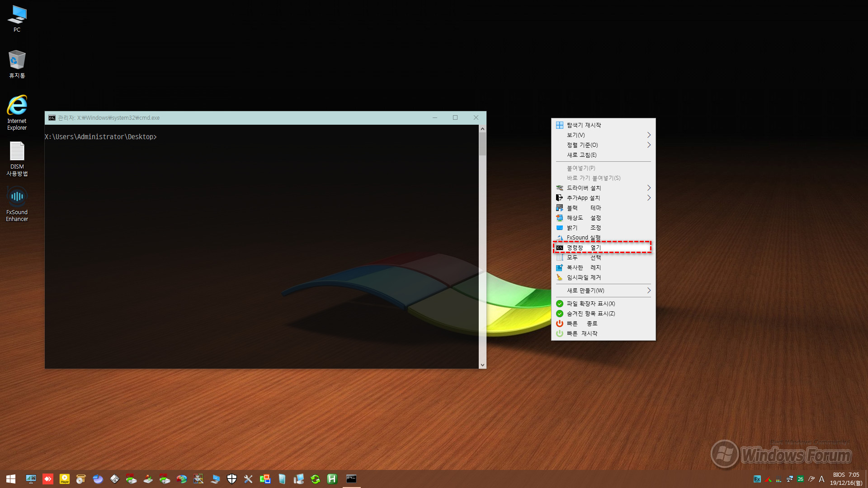Open the black-white shield taskbar icon

click(x=232, y=479)
